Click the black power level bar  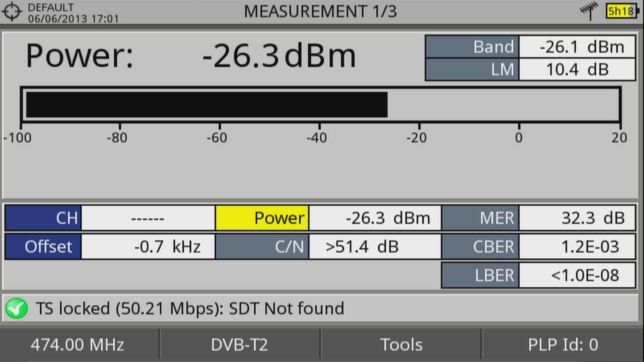pyautogui.click(x=207, y=105)
